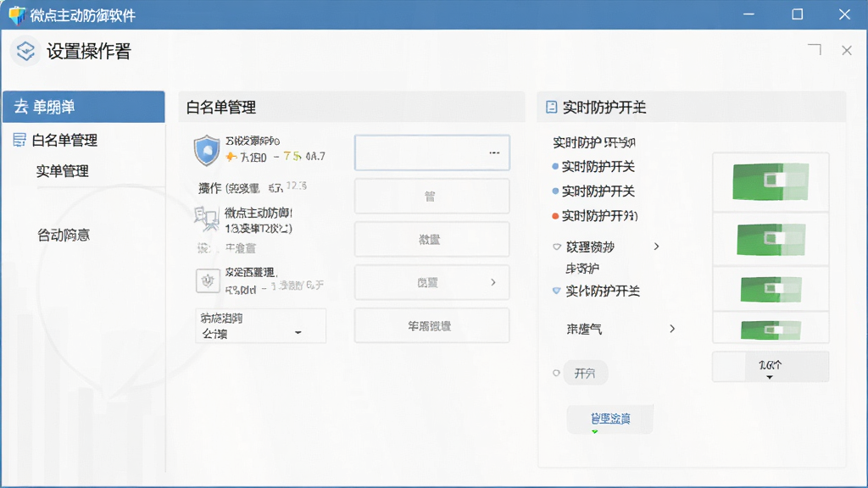Click the square gear shield icon in whitelist list
The width and height of the screenshot is (868, 488).
[x=208, y=281]
